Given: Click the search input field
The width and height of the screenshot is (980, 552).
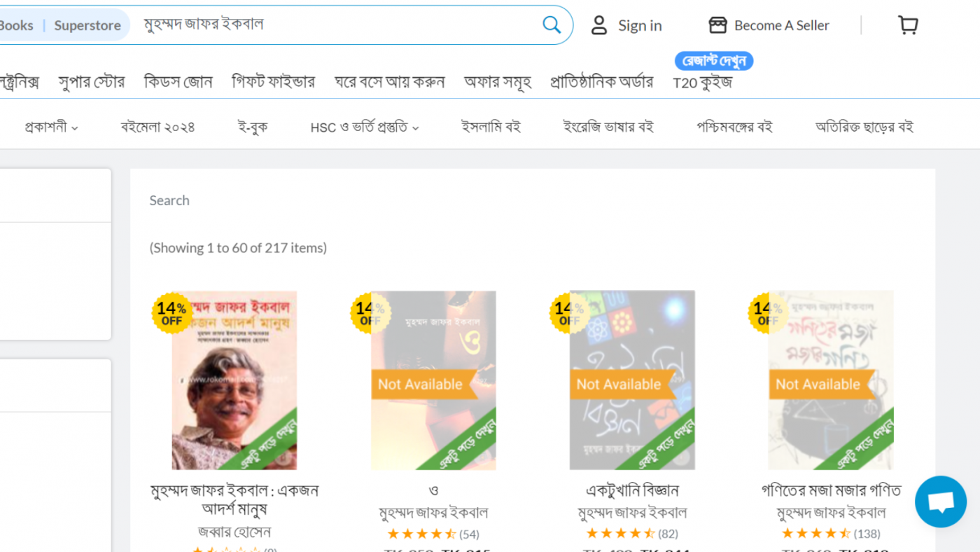Looking at the screenshot, I should point(336,25).
